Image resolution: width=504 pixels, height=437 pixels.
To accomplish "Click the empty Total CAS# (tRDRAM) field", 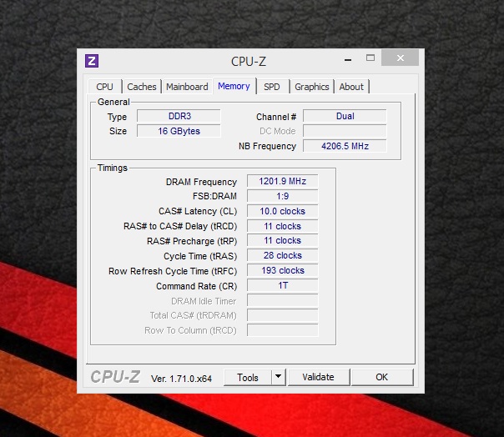I will pos(283,315).
